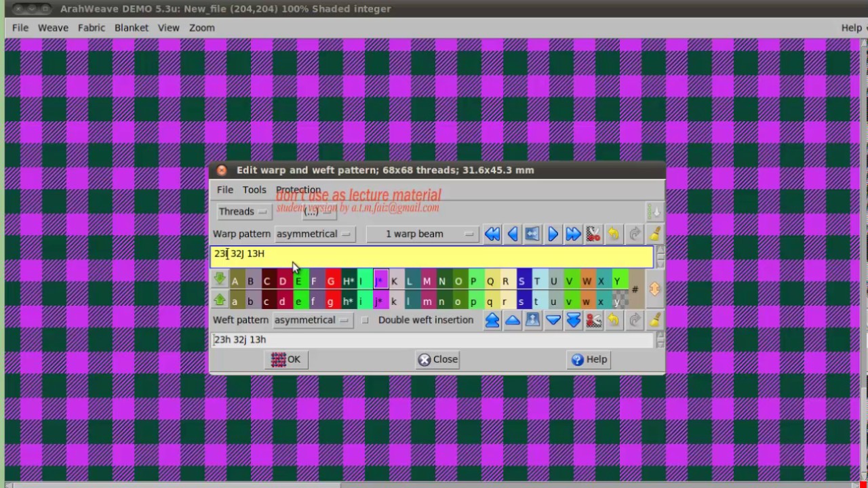Shift warp pattern fully right double arrow
Image resolution: width=868 pixels, height=488 pixels.
[x=573, y=234]
